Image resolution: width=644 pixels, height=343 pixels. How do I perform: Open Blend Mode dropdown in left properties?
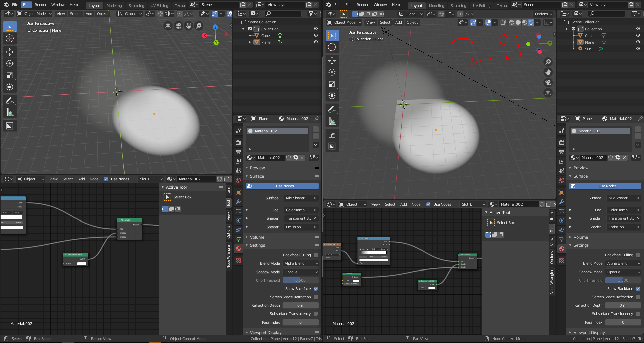(301, 263)
